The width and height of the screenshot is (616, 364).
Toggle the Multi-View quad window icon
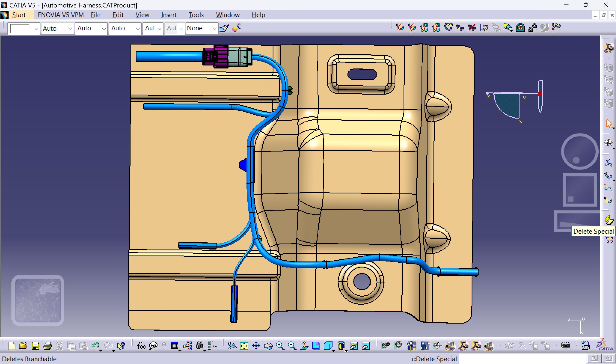click(x=316, y=346)
